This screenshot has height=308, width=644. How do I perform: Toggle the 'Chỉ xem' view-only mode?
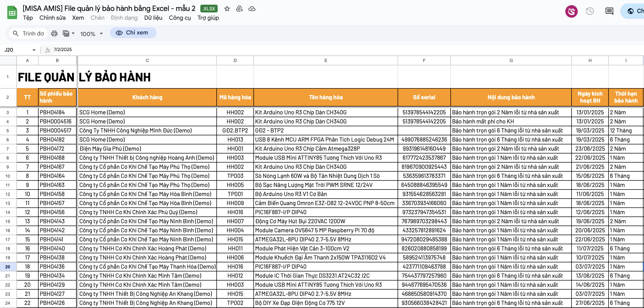[x=133, y=32]
